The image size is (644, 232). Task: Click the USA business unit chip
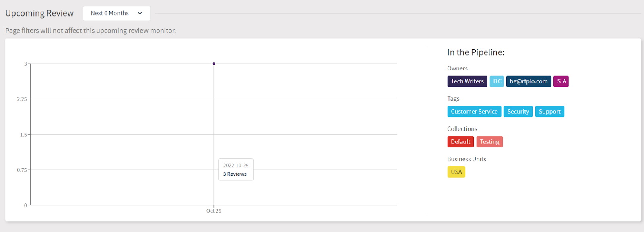(x=456, y=172)
